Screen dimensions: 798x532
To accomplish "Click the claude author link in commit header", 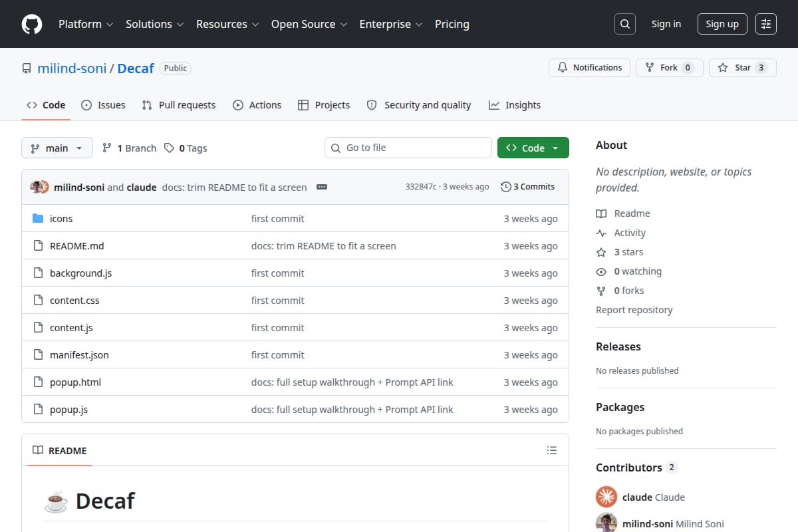I will click(x=142, y=187).
